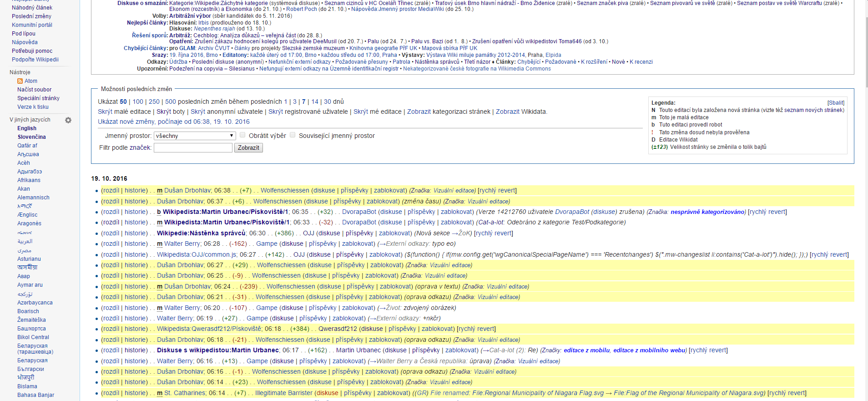Switch to Slovenčina language version

tap(31, 137)
